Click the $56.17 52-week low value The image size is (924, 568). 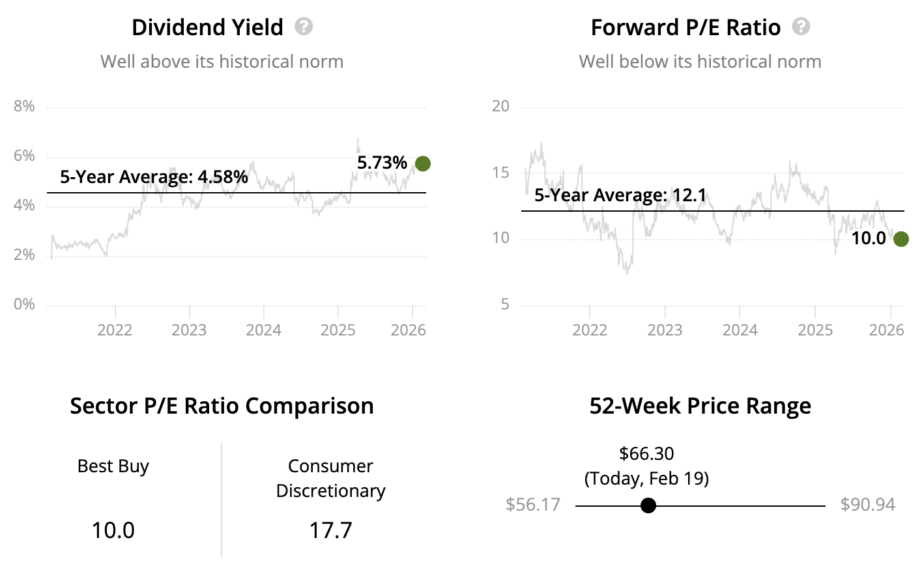533,505
